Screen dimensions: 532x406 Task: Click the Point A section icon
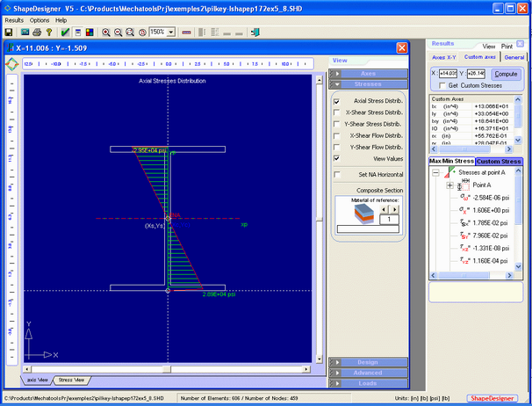point(464,185)
